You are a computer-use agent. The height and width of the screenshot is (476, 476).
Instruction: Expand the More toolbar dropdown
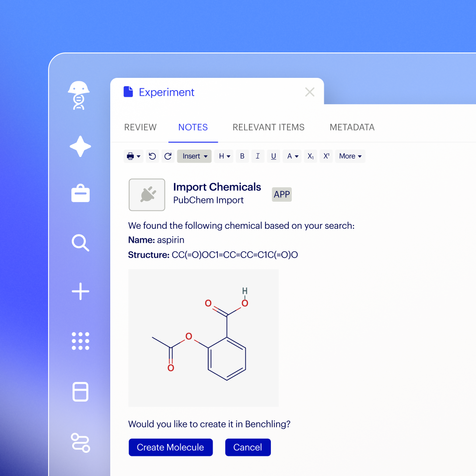tap(350, 156)
